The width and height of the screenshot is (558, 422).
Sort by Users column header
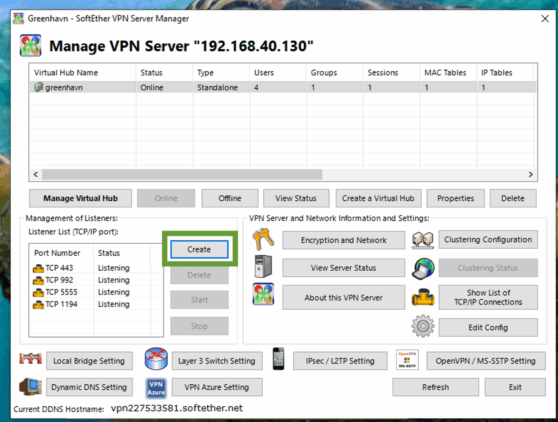pos(278,73)
